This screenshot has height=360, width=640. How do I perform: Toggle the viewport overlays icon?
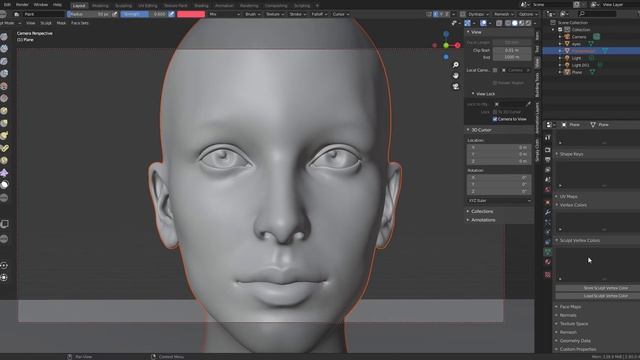(x=484, y=23)
